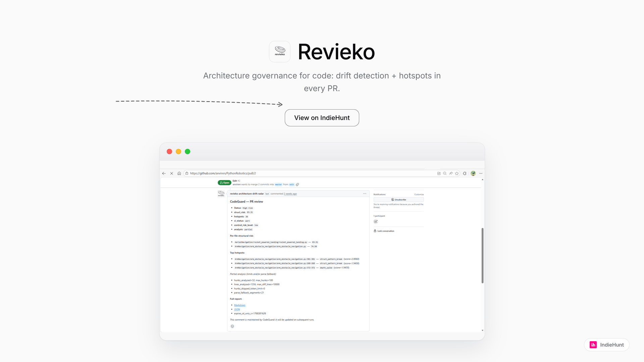
Task: Click the scrollbar down arrow
Action: pyautogui.click(x=482, y=330)
